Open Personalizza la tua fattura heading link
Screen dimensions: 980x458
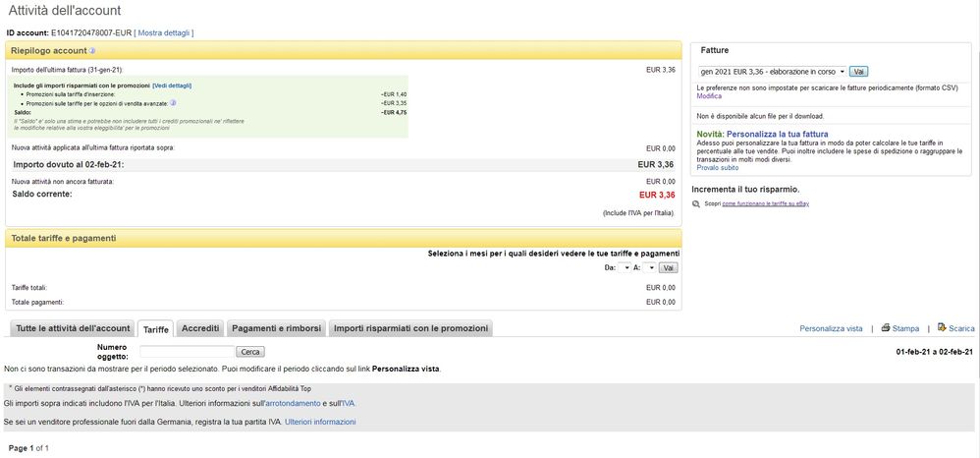click(x=778, y=134)
